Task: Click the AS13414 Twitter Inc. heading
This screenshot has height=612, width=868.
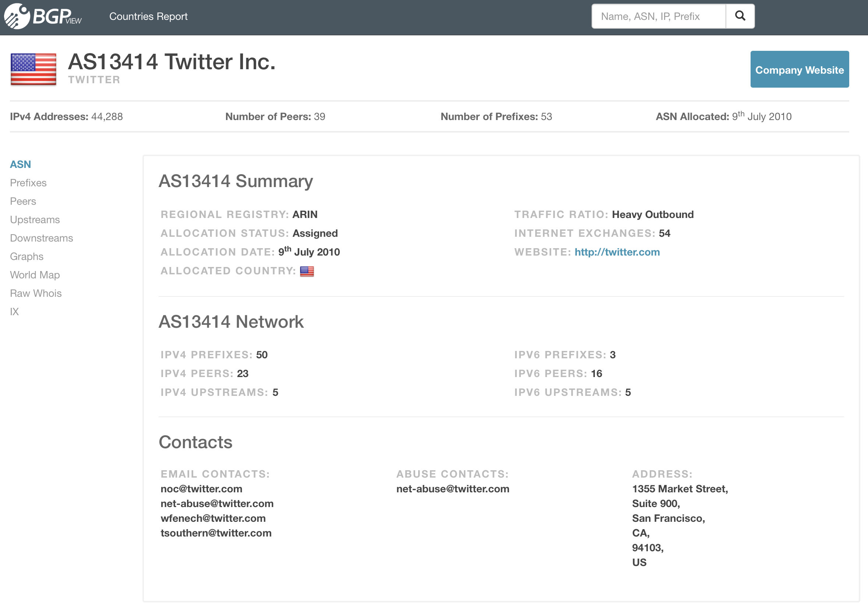Action: point(172,61)
